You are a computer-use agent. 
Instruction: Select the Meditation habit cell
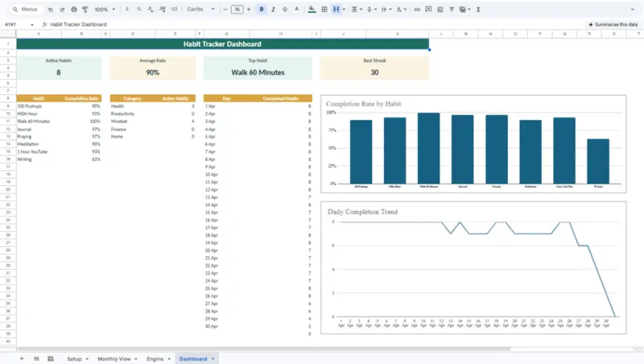click(39, 144)
